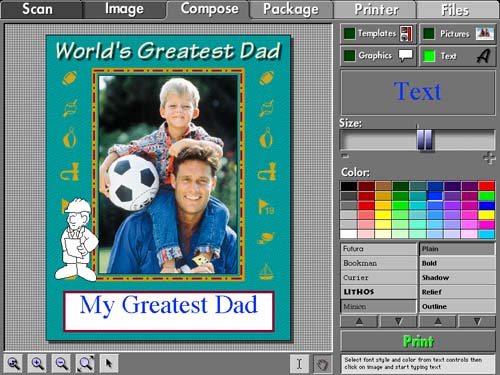The height and width of the screenshot is (375, 500).
Task: Toggle the Pictures mode button
Action: coord(458,34)
